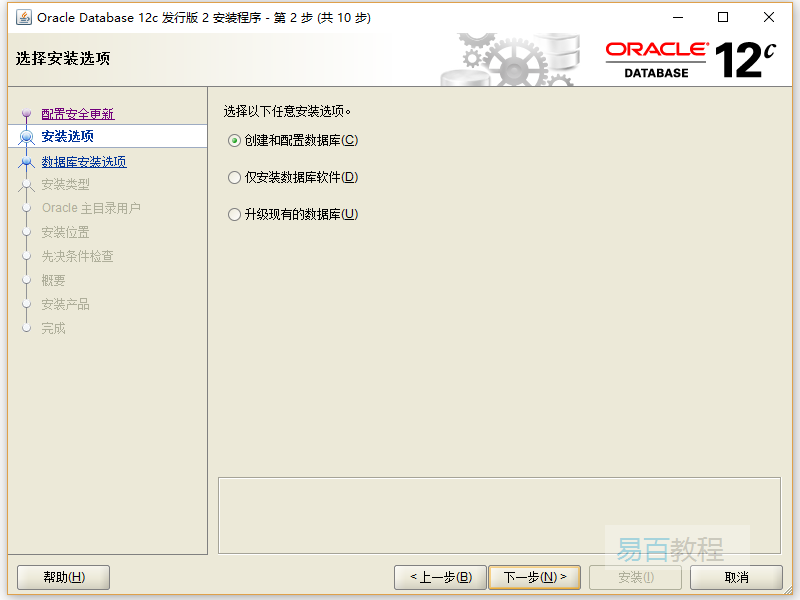Viewport: 800px width, 600px height.
Task: Select 安装选项 in the steps list
Action: 68,137
